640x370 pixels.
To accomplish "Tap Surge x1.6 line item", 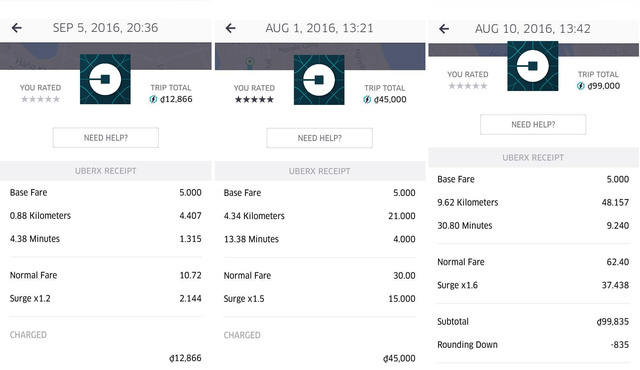I will [x=533, y=285].
